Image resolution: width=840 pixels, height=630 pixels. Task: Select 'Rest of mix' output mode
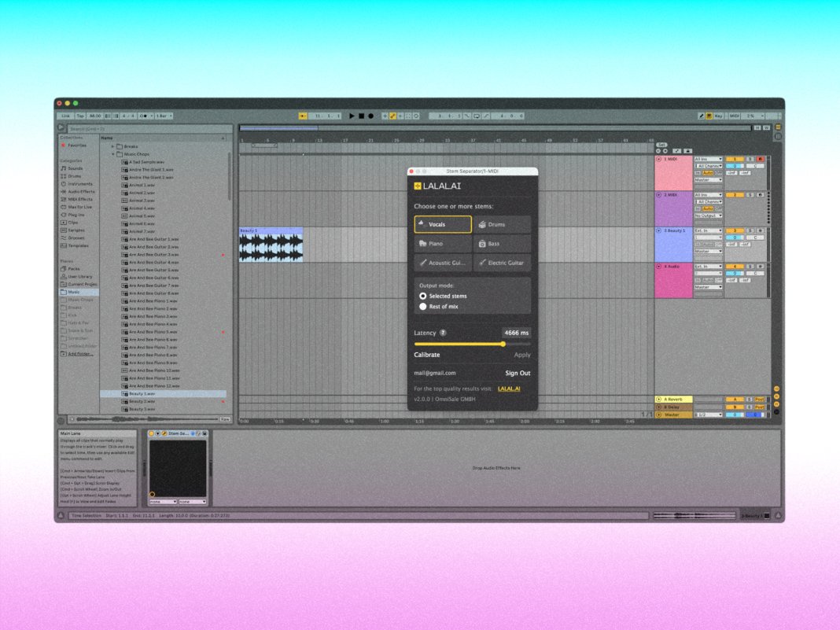423,307
